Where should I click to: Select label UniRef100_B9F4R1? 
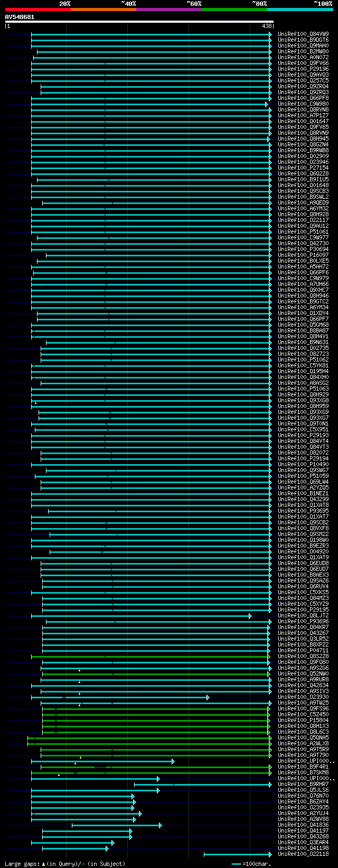click(303, 767)
